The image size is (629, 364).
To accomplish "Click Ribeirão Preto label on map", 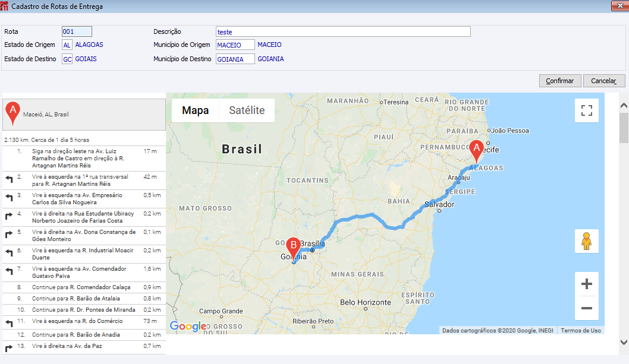I will pos(313,321).
